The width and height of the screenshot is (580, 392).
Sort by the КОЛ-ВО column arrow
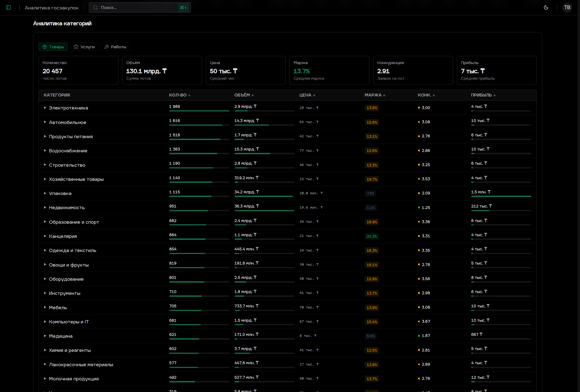tap(189, 95)
